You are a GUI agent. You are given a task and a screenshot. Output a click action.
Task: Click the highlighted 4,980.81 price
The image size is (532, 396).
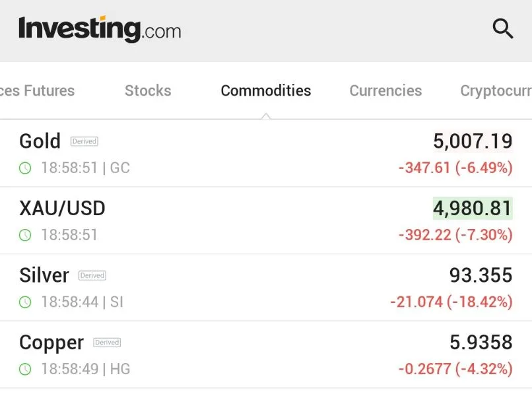[473, 209]
